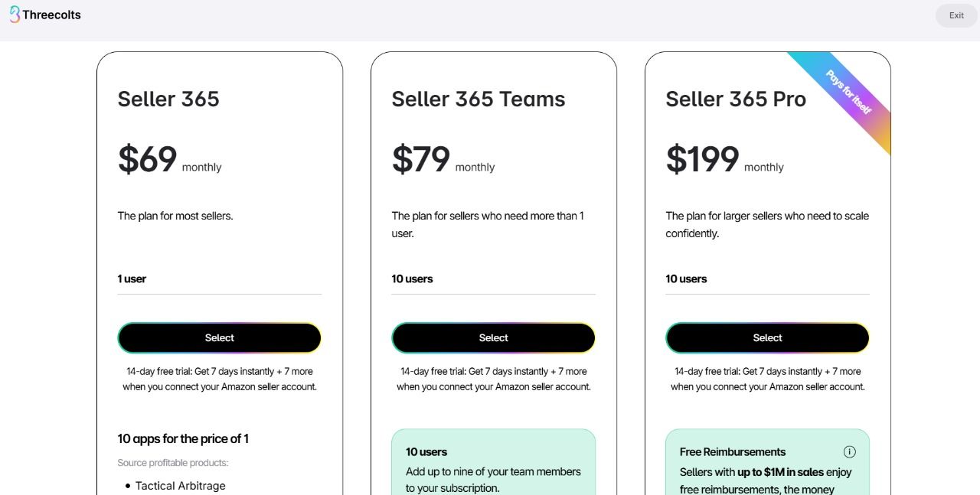Select the Seller 365 Teams plan
This screenshot has height=495, width=980.
[493, 337]
